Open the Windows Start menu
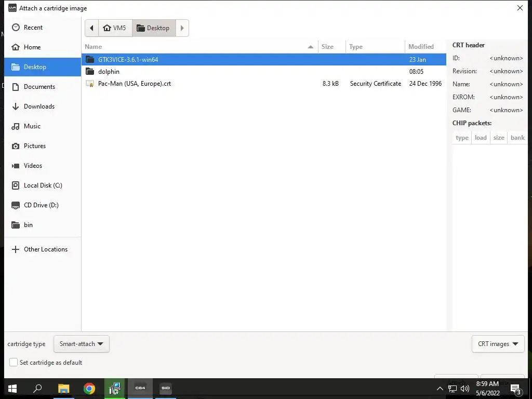 (12, 389)
